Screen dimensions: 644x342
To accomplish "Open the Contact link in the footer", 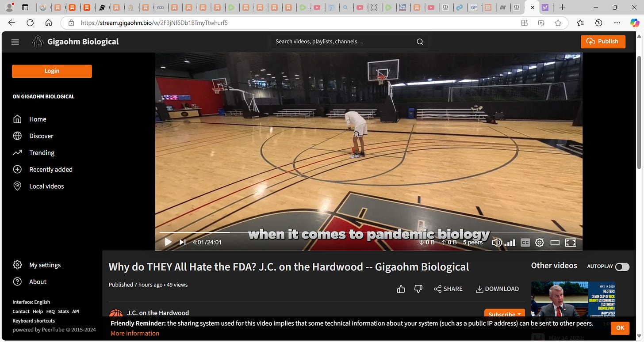I will (21, 312).
